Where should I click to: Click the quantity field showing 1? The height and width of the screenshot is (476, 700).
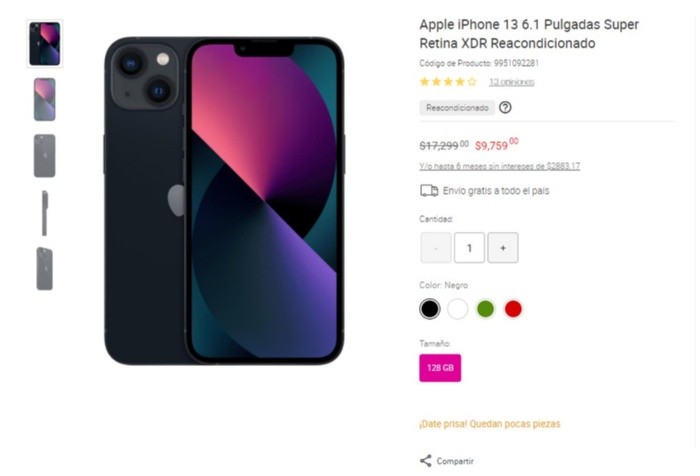pyautogui.click(x=469, y=248)
